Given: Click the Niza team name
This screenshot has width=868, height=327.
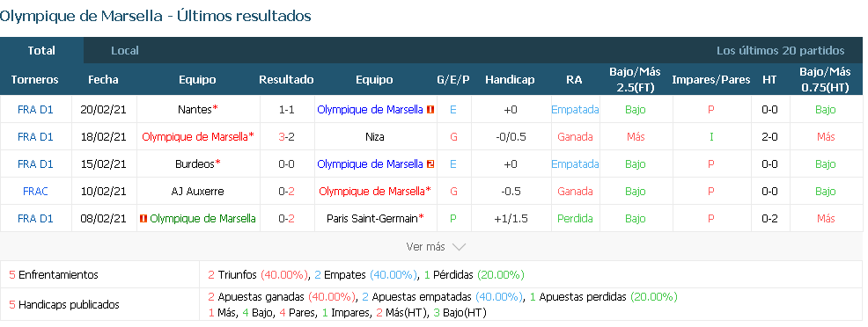Looking at the screenshot, I should (375, 137).
